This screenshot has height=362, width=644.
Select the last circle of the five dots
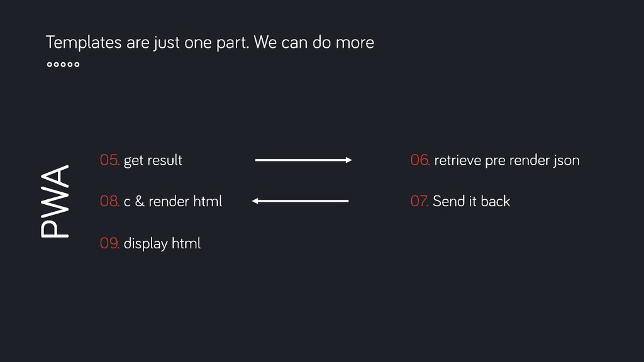pos(76,64)
